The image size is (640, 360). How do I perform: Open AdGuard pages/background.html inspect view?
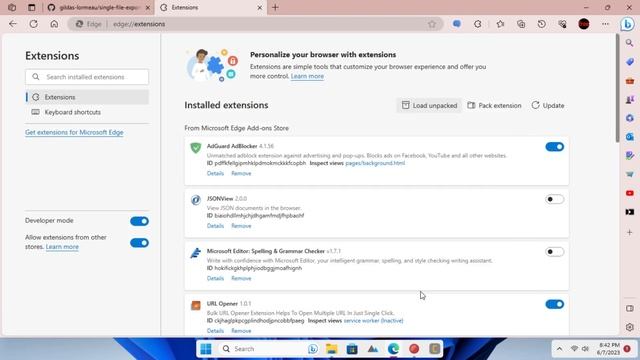[x=375, y=163]
